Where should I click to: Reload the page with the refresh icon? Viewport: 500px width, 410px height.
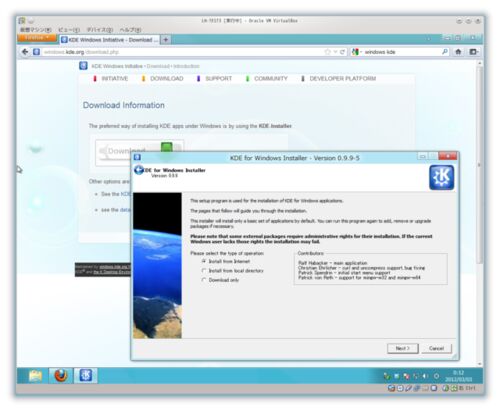pos(342,52)
